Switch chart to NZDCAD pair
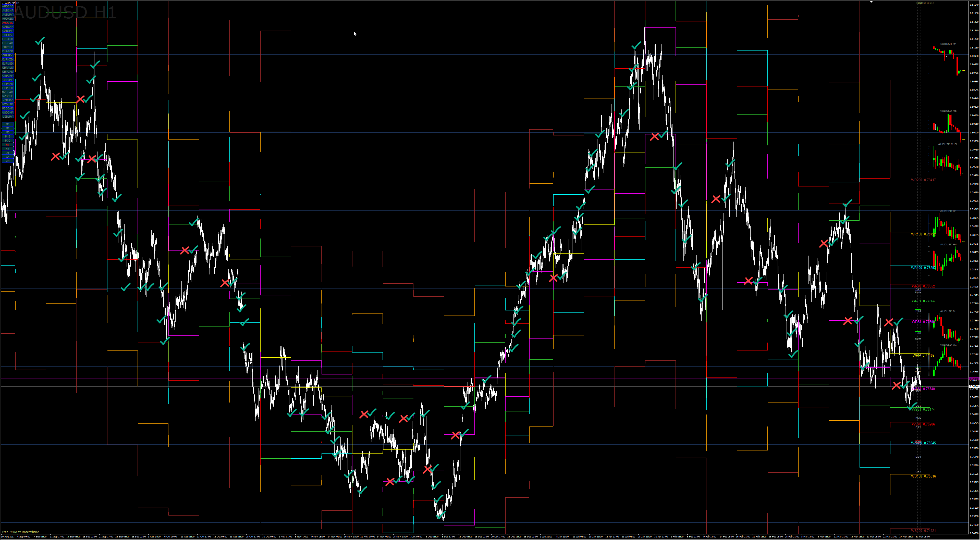The height and width of the screenshot is (540, 980). click(8, 92)
